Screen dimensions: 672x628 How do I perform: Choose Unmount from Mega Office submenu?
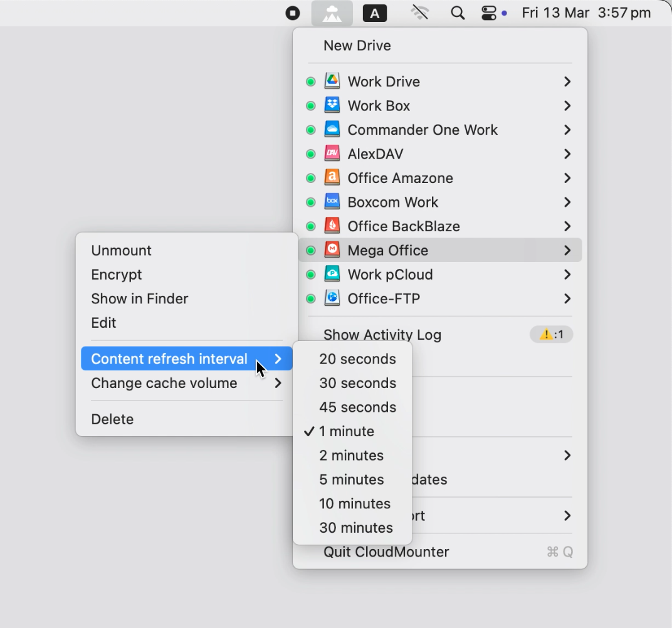coord(187,251)
